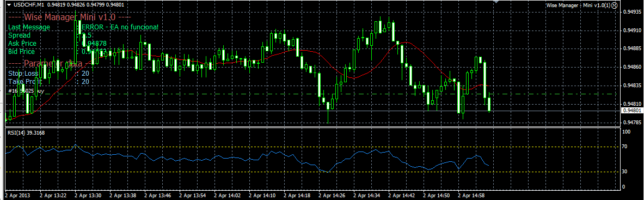
Task: Select the Ask Price label in the panel
Action: click(22, 43)
